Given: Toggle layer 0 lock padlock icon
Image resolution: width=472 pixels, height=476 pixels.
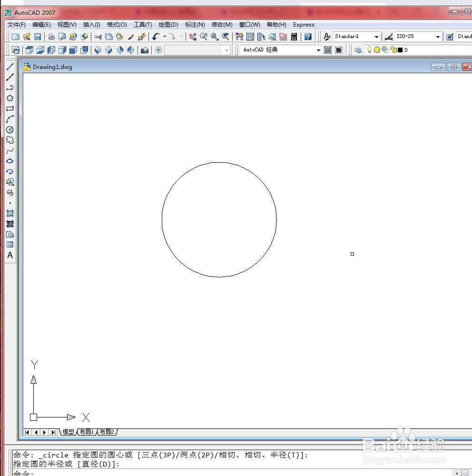Looking at the screenshot, I should tap(393, 50).
